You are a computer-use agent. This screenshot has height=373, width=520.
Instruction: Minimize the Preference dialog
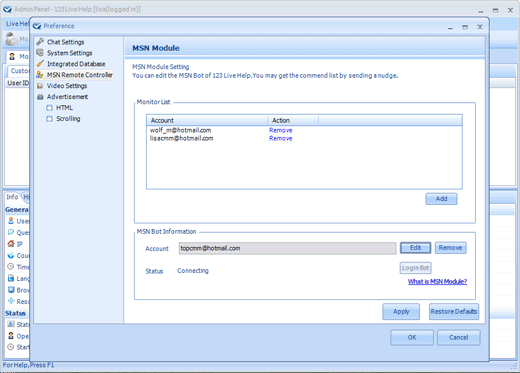click(450, 27)
